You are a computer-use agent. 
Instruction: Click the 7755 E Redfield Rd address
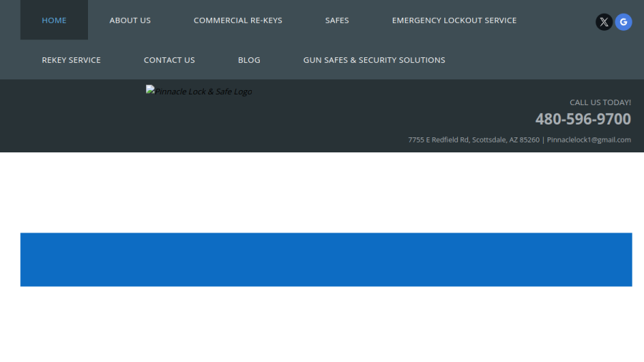[474, 140]
